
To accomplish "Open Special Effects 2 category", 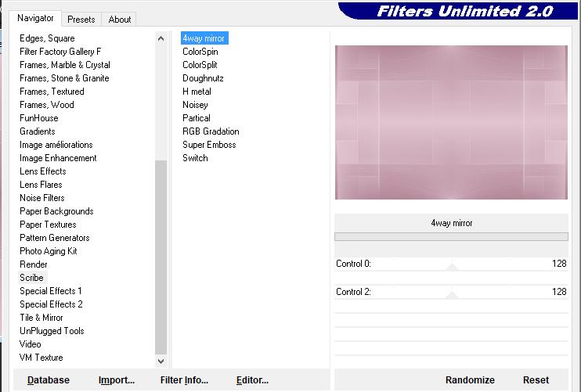I will (51, 304).
